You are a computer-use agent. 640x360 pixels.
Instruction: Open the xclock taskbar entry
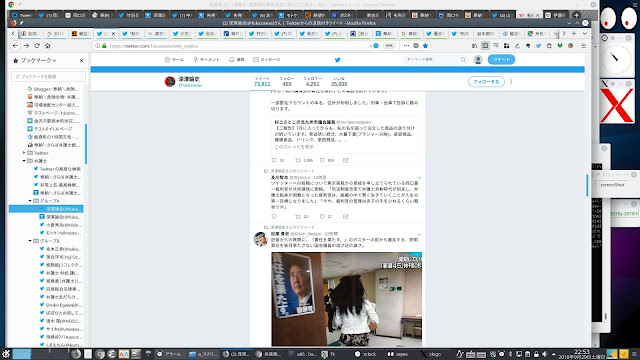[365, 354]
